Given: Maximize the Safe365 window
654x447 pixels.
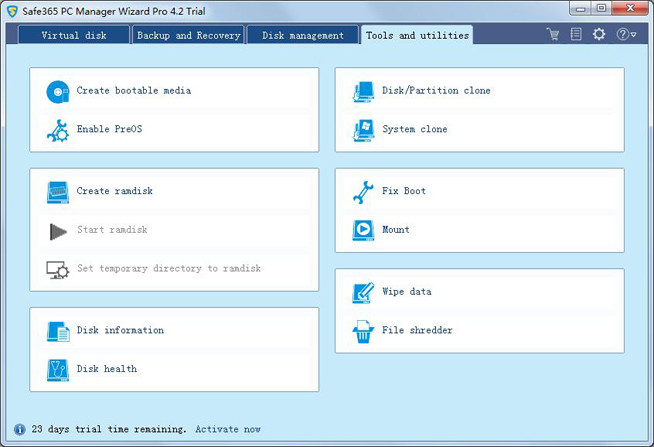Looking at the screenshot, I should [x=601, y=8].
